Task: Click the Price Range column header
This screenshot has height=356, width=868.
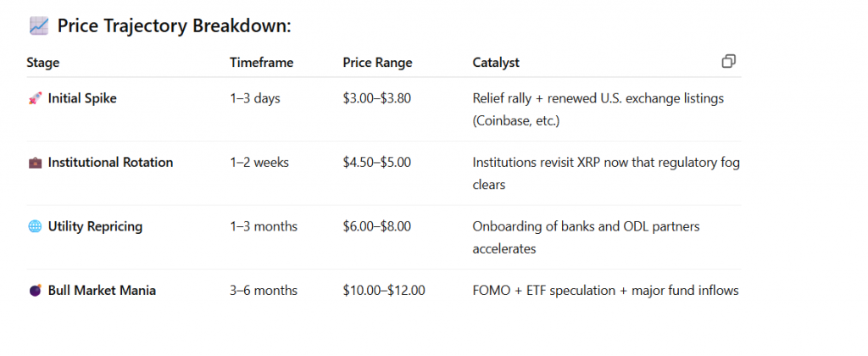Action: pos(377,63)
